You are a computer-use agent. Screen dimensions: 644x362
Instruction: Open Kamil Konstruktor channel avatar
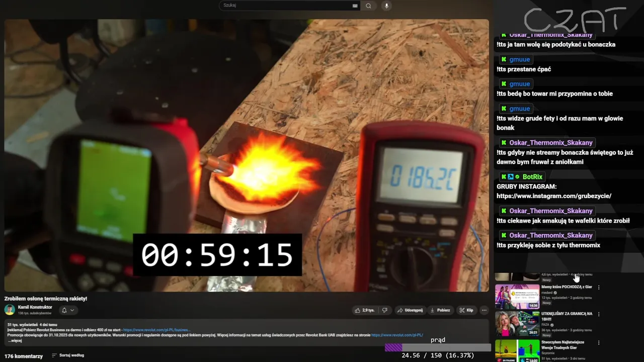10,310
